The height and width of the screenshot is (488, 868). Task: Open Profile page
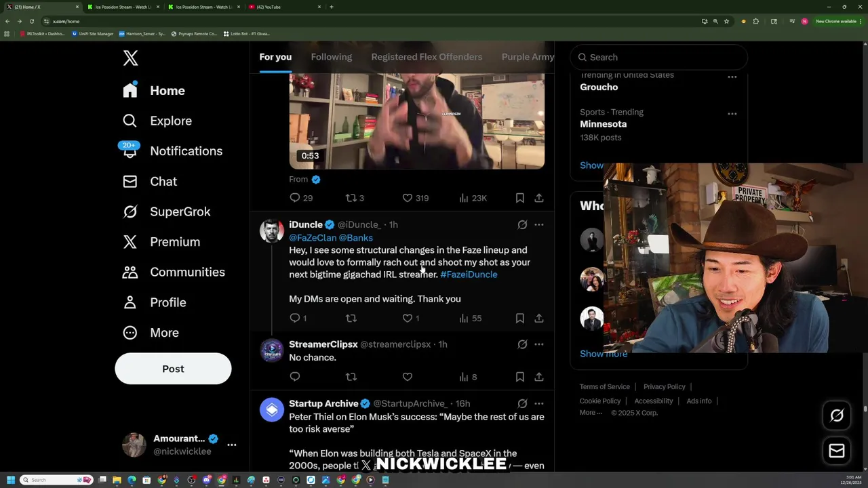point(154,302)
